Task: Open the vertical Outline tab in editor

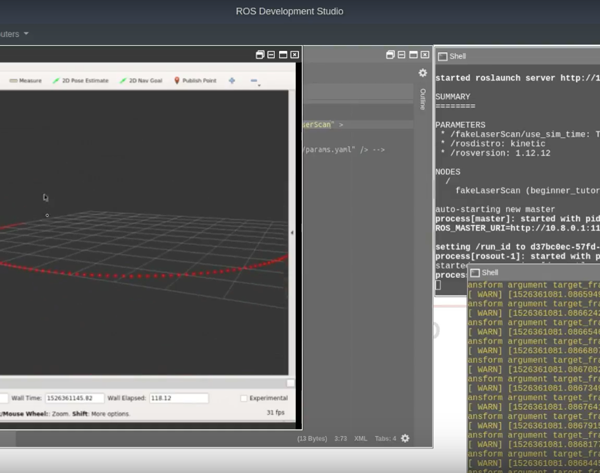Action: [x=423, y=99]
